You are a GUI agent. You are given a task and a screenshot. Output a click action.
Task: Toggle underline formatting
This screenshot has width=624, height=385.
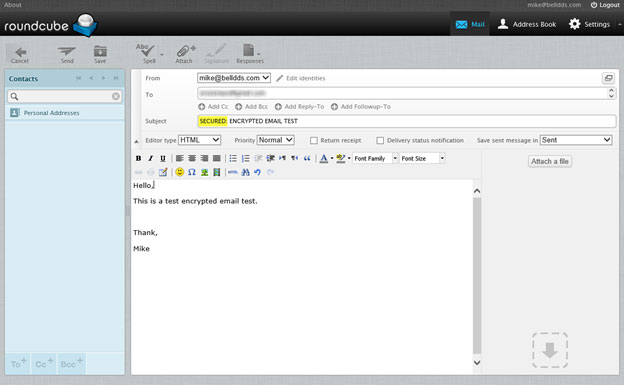pos(163,158)
